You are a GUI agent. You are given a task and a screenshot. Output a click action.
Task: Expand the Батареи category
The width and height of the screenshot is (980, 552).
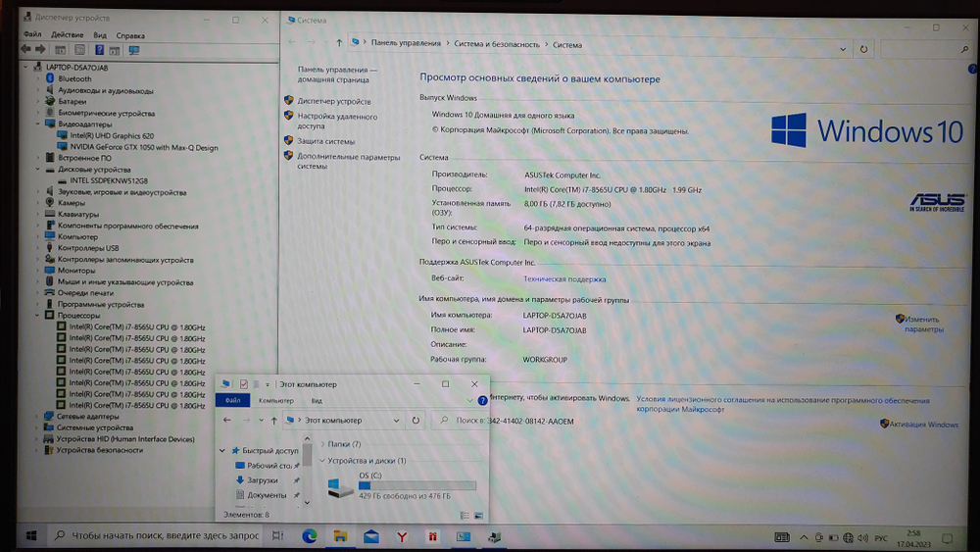37,101
